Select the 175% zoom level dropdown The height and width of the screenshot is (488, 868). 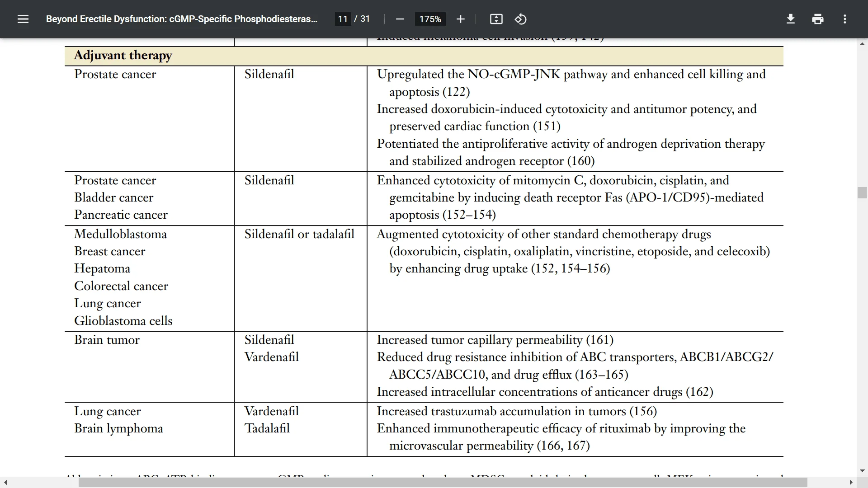[x=430, y=19]
